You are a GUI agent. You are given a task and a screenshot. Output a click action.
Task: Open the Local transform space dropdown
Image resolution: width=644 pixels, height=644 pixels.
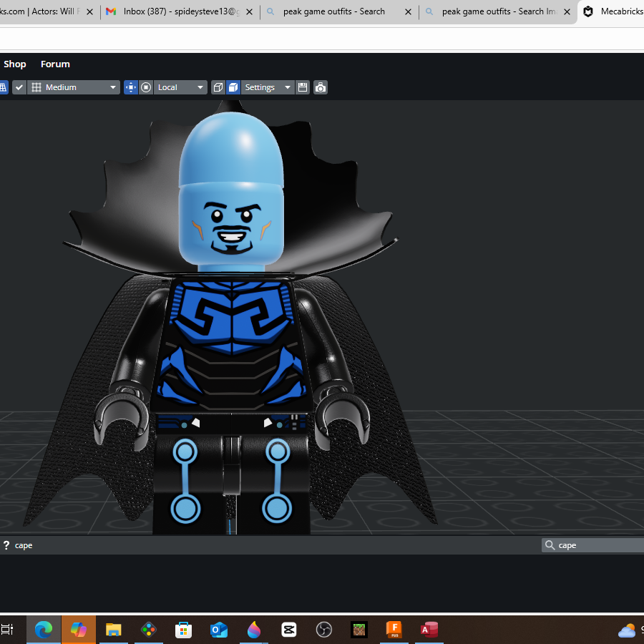[x=180, y=87]
